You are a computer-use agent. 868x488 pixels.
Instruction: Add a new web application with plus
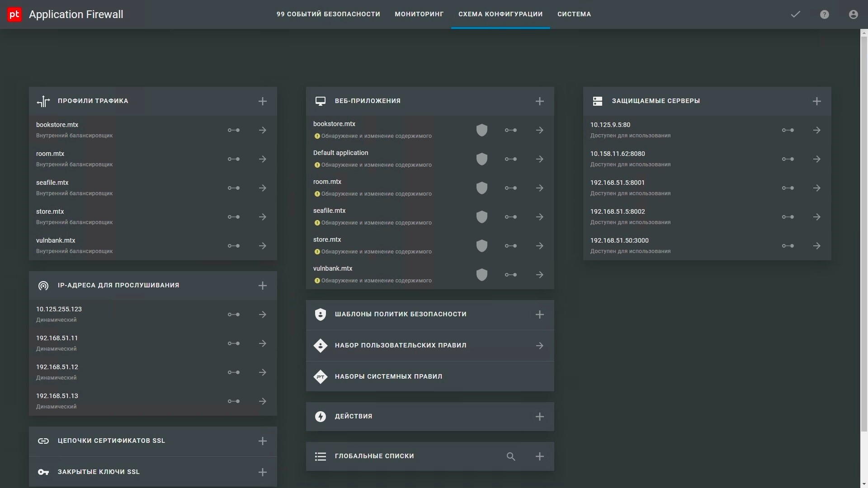click(x=540, y=101)
